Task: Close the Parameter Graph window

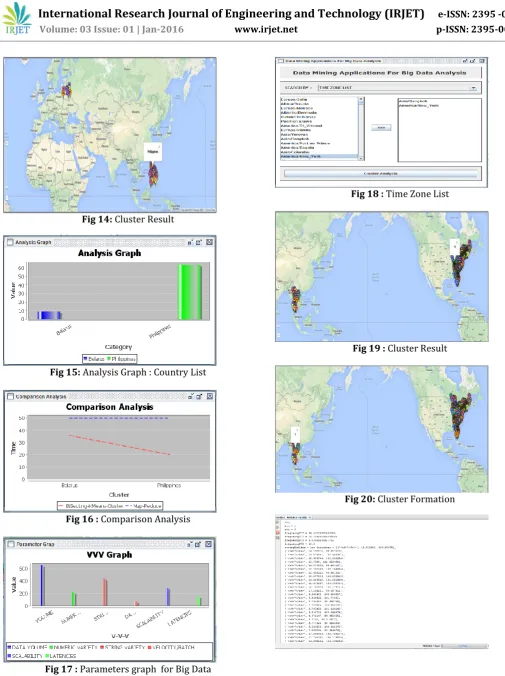Action: point(209,544)
